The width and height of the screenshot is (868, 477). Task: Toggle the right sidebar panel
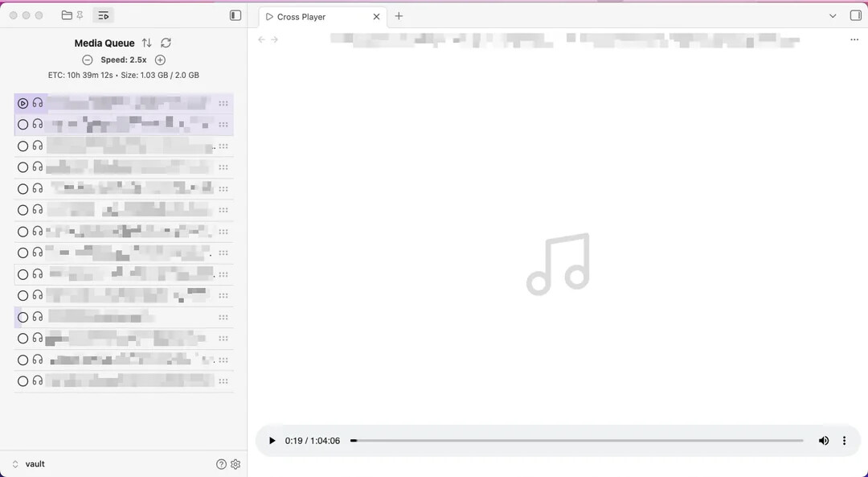855,15
